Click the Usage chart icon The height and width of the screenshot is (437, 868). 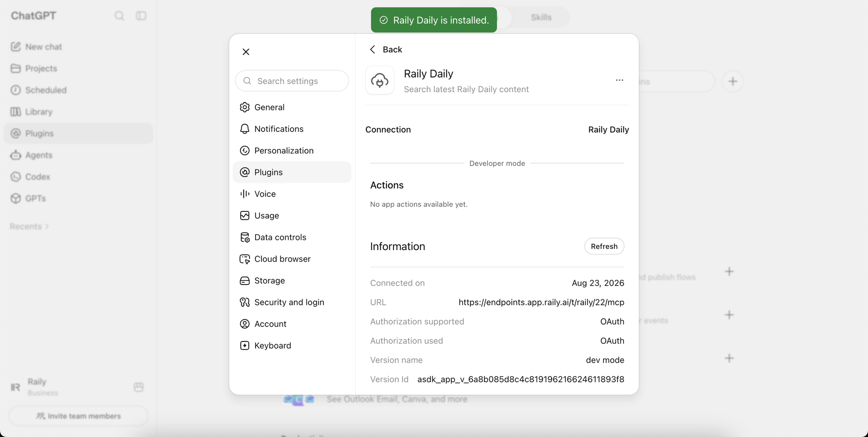pyautogui.click(x=245, y=215)
